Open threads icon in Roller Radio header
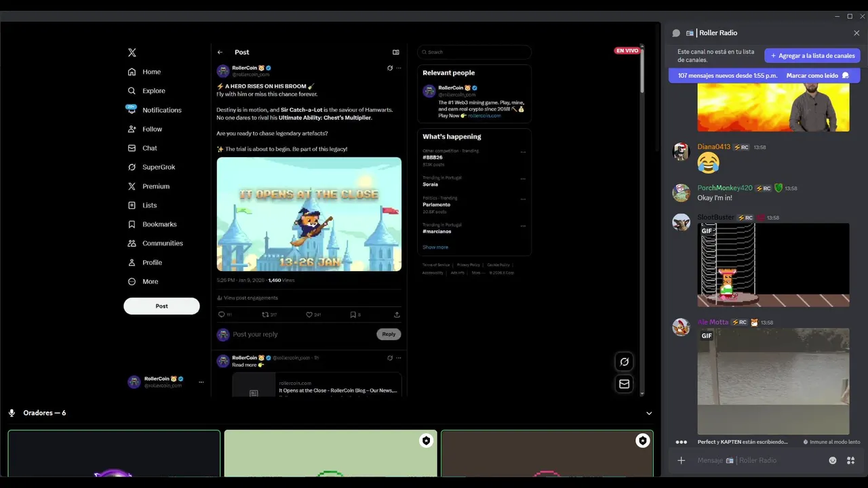868x488 pixels. (676, 33)
